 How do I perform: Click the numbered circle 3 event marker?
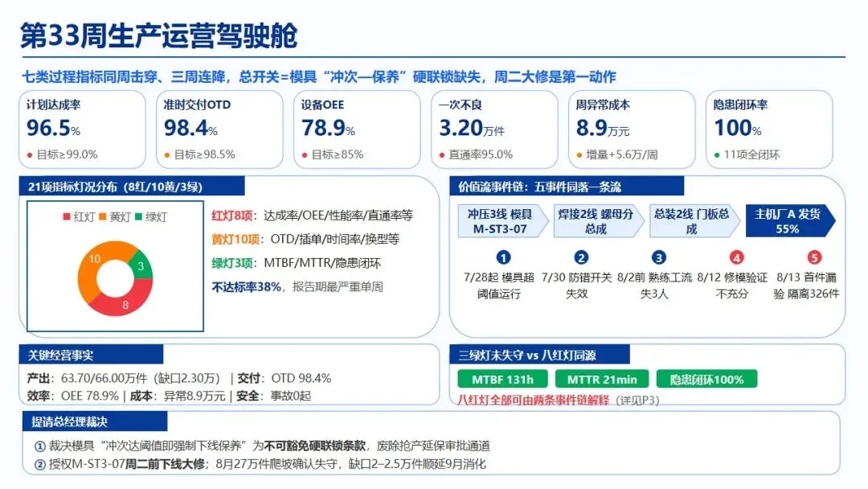click(x=658, y=257)
